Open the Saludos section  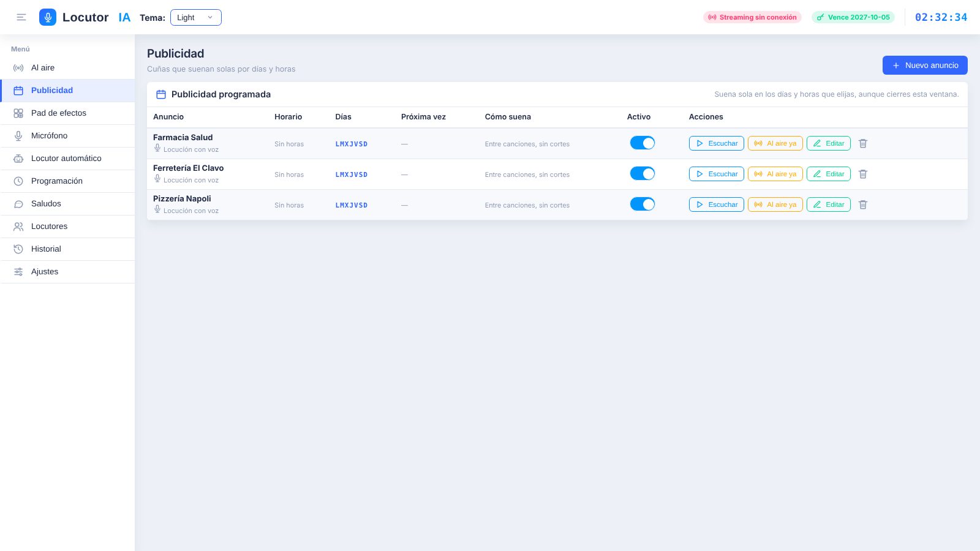coord(67,204)
